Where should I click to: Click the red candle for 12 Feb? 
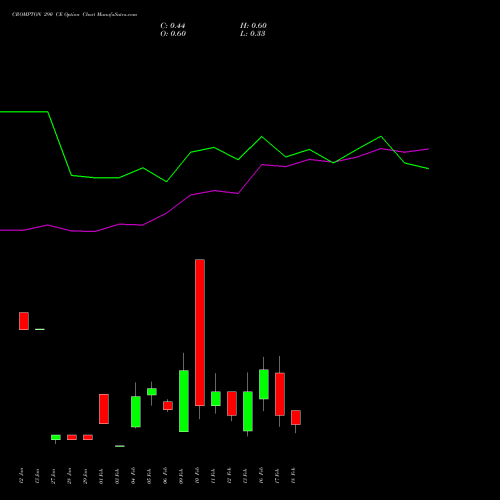[232, 404]
